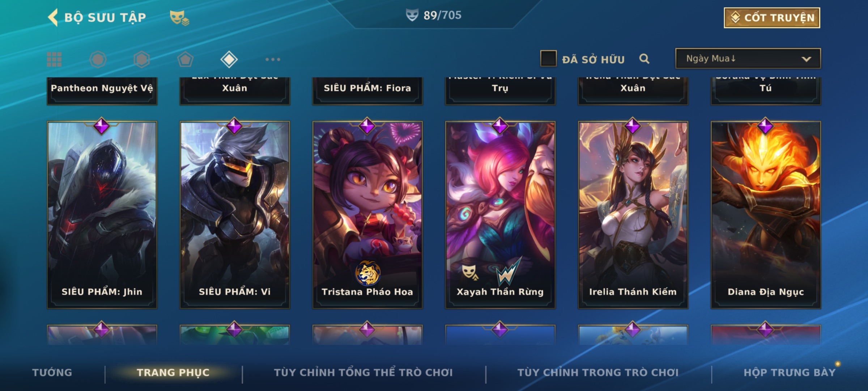The image size is (868, 391).
Task: Switch to the Hộp Trưng Bày tab
Action: pos(790,373)
